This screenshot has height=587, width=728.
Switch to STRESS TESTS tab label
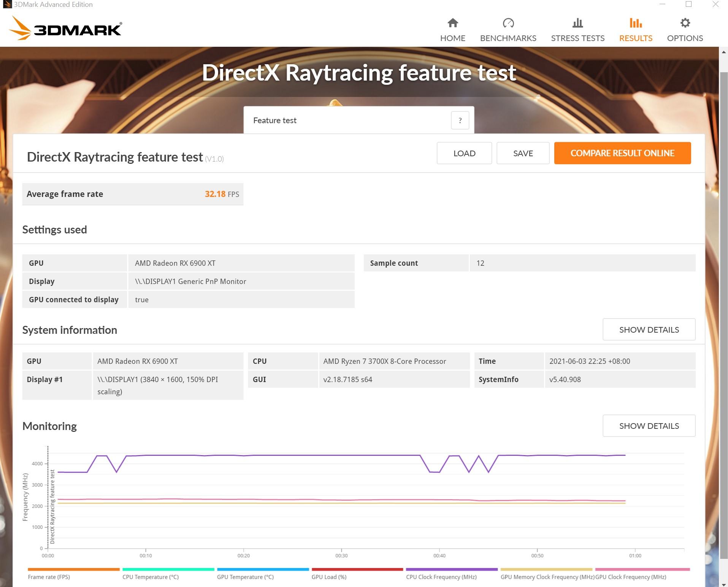coord(577,38)
